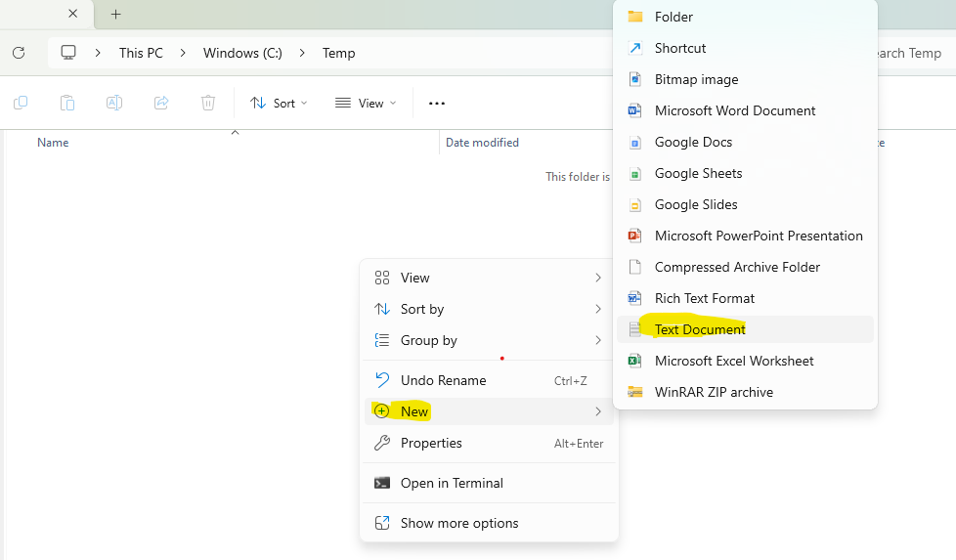Select Show more options
This screenshot has height=560, width=956.
[x=489, y=523]
